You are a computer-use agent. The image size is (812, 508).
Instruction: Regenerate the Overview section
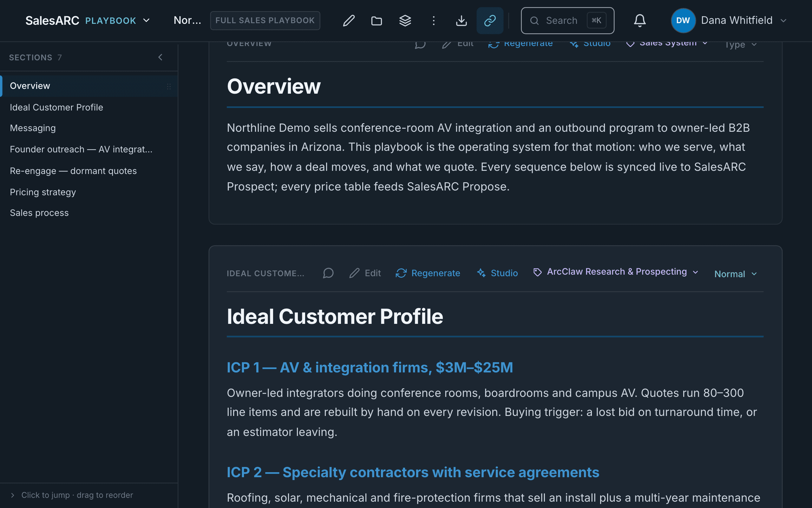tap(520, 44)
